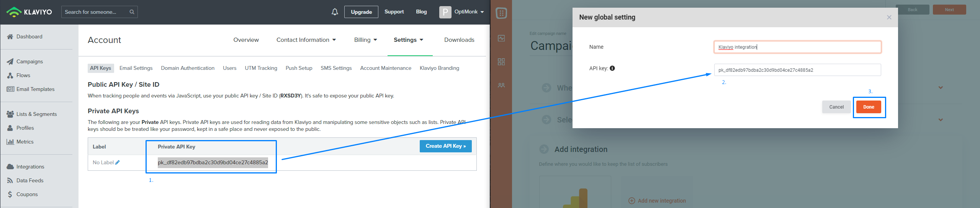Image resolution: width=980 pixels, height=208 pixels.
Task: Click Create API Key button
Action: [446, 146]
